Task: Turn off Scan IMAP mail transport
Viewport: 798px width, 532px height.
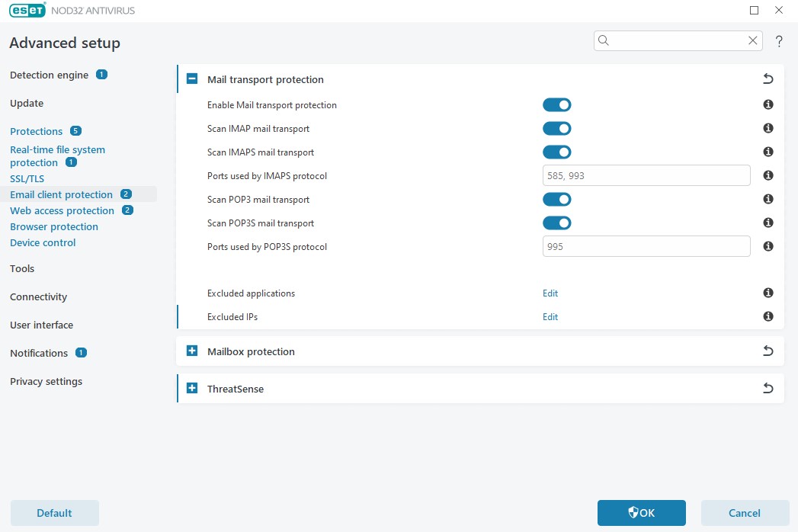Action: click(556, 129)
